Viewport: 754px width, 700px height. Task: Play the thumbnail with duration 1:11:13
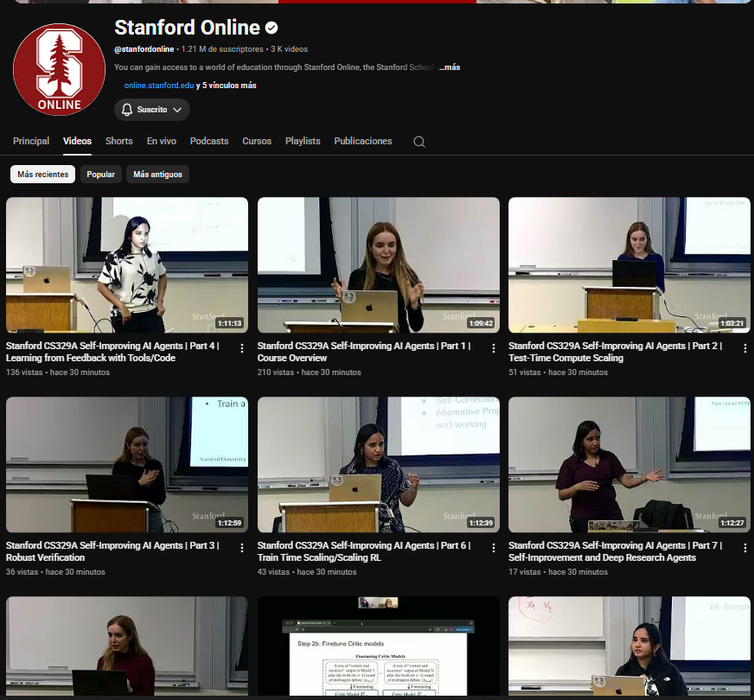point(127,264)
